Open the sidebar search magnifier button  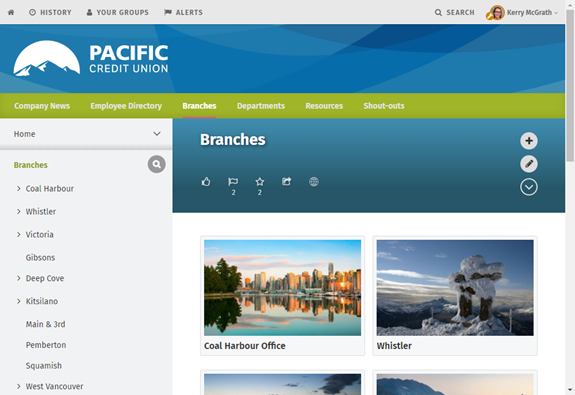(x=157, y=164)
